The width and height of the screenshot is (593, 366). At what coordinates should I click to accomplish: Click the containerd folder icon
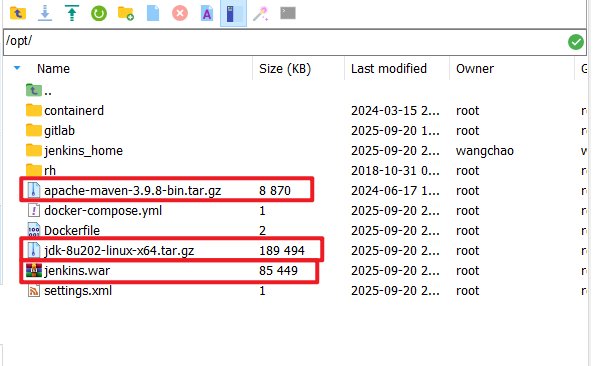pos(34,110)
